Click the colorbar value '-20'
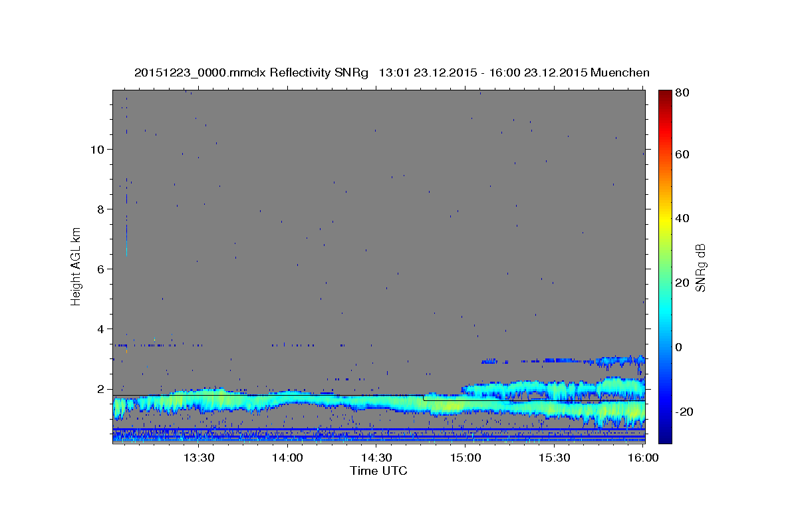The image size is (798, 532). 684,412
